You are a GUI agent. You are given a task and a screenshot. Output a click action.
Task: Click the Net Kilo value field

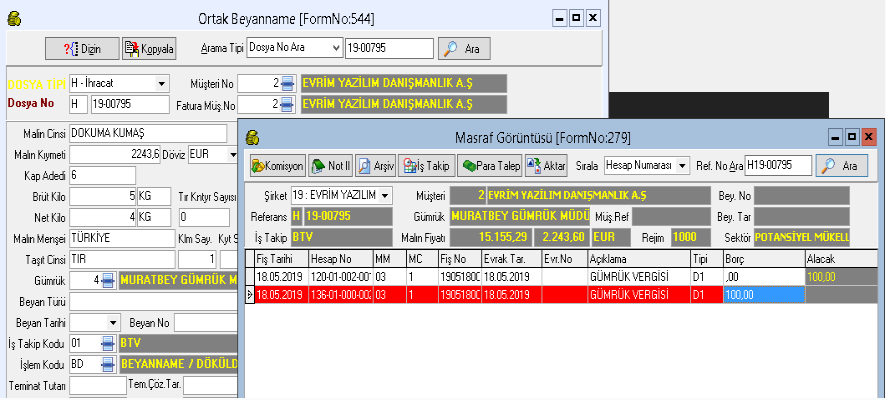point(102,218)
